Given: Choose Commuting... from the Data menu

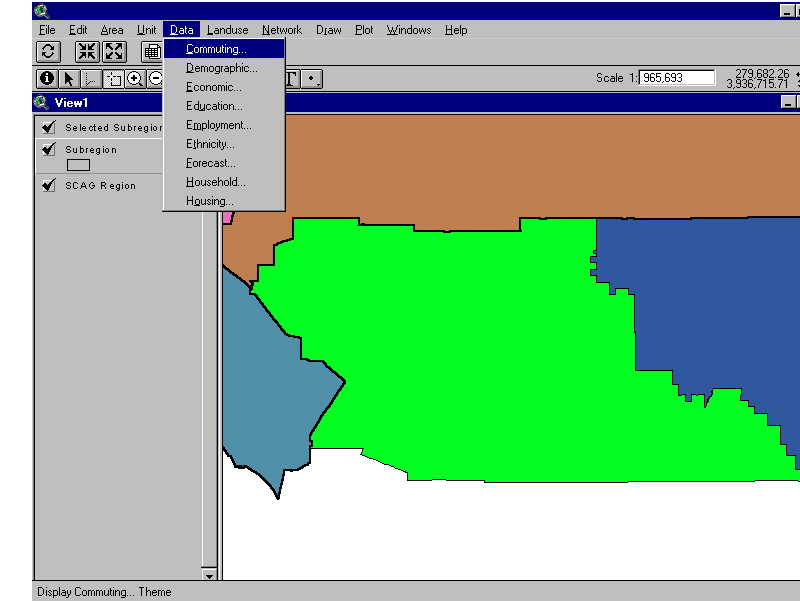Looking at the screenshot, I should [216, 49].
